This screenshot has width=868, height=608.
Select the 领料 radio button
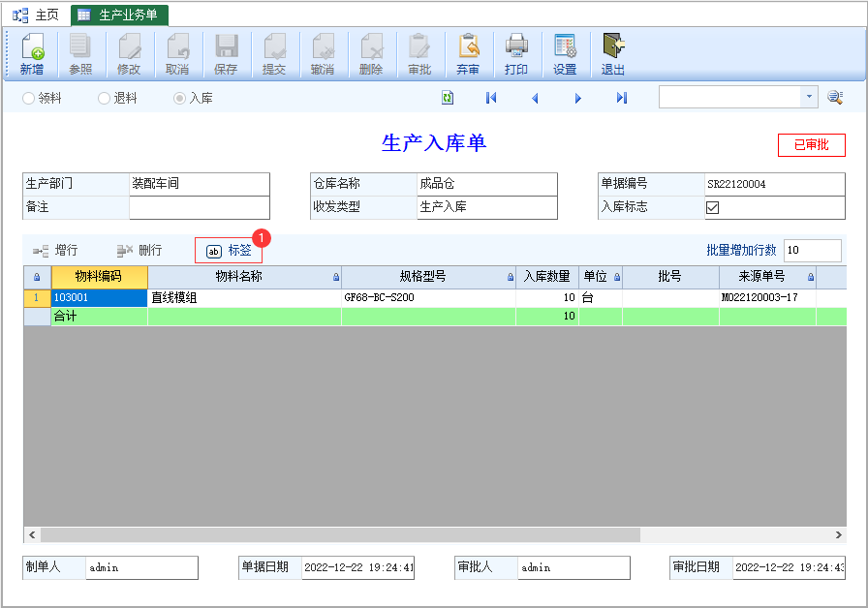[x=28, y=99]
